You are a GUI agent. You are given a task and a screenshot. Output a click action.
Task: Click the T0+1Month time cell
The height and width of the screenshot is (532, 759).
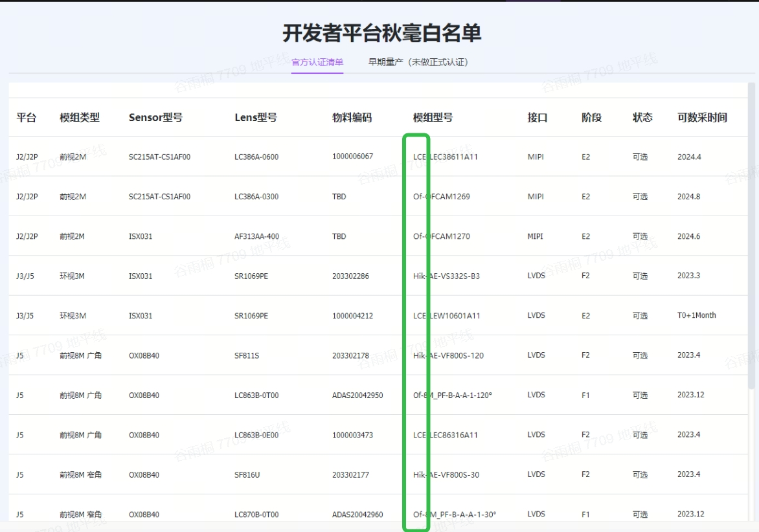(697, 316)
